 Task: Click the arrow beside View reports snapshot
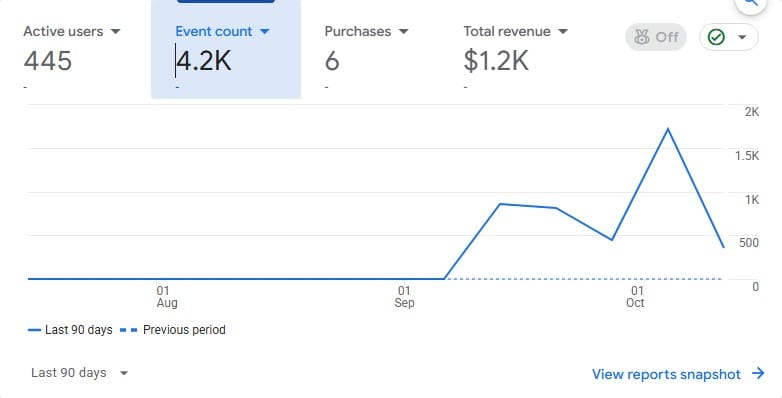tap(758, 373)
